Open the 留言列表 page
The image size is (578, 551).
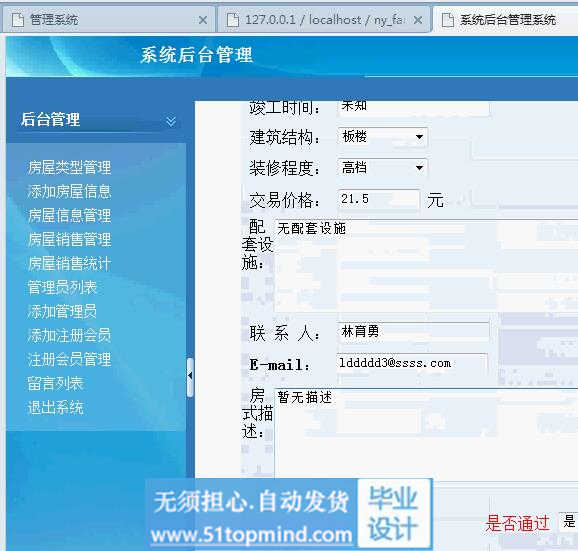[55, 384]
